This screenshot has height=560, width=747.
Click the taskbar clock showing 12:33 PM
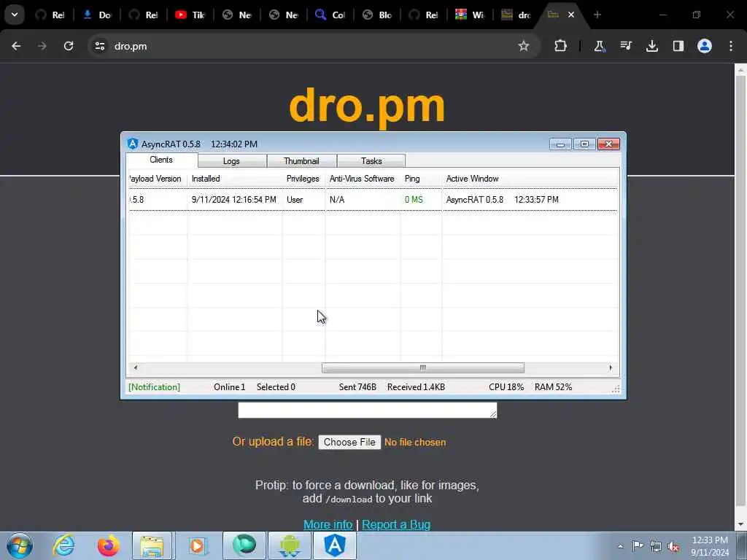(x=710, y=546)
